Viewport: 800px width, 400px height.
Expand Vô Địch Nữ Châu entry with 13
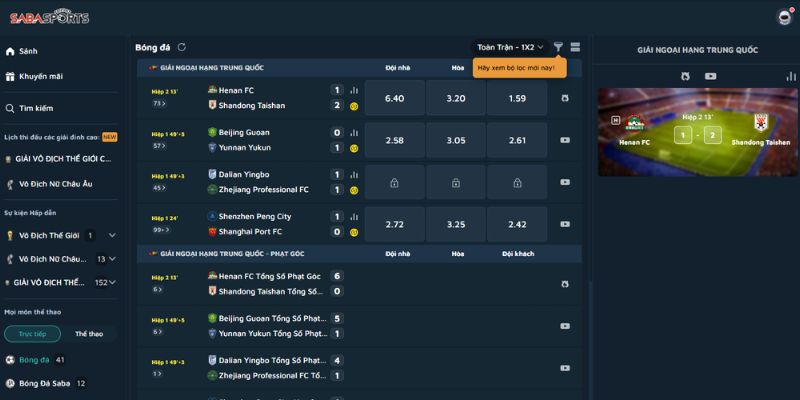pos(112,259)
